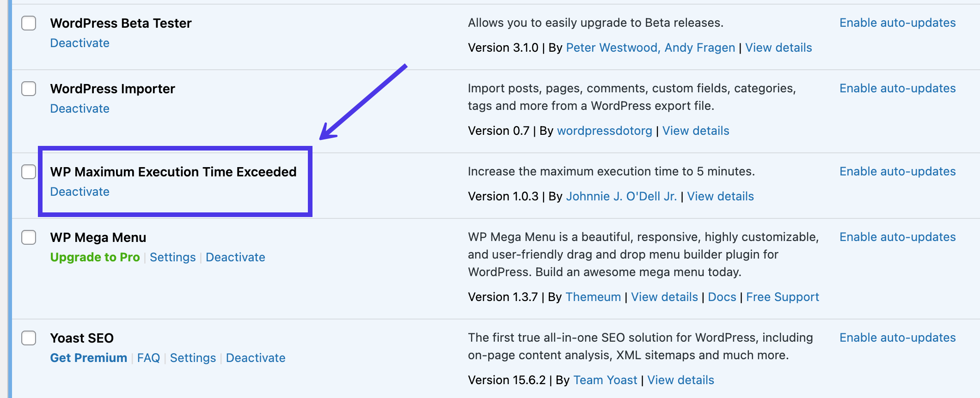The width and height of the screenshot is (980, 398).
Task: Toggle the WP Mega Menu checkbox
Action: [x=29, y=237]
